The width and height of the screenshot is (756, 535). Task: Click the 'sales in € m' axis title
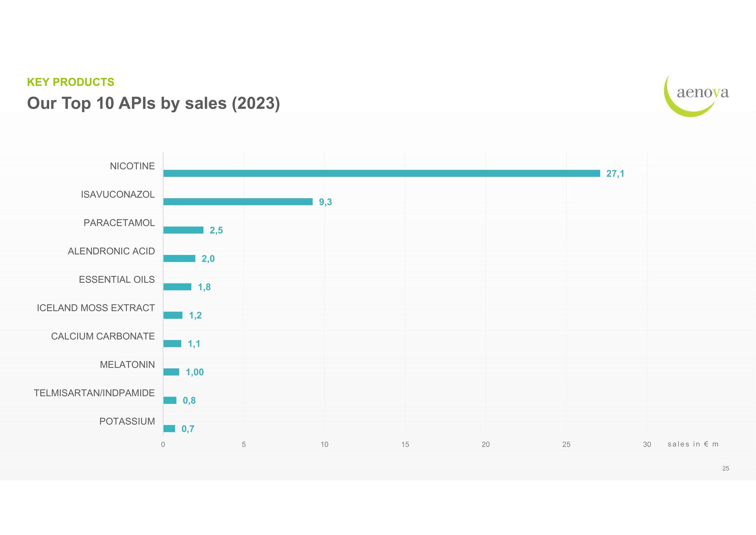693,444
